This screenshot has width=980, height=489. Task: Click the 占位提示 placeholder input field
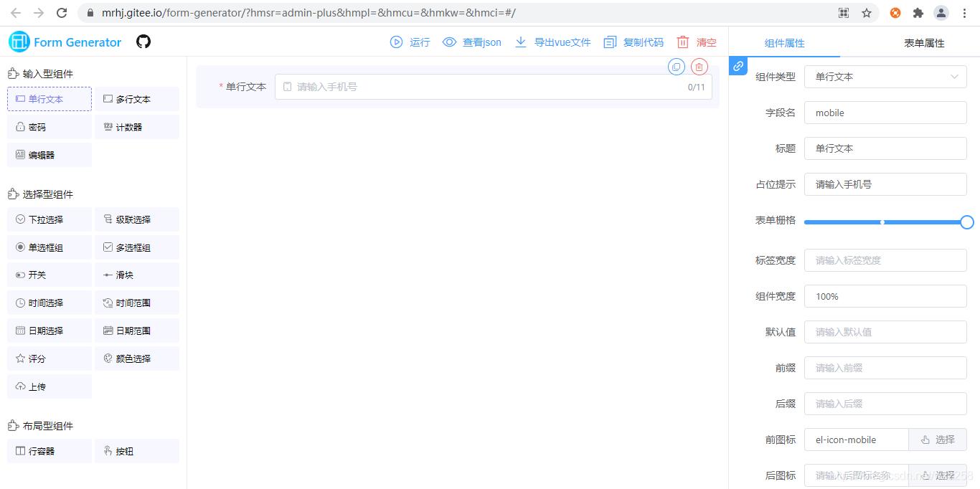[x=885, y=184]
